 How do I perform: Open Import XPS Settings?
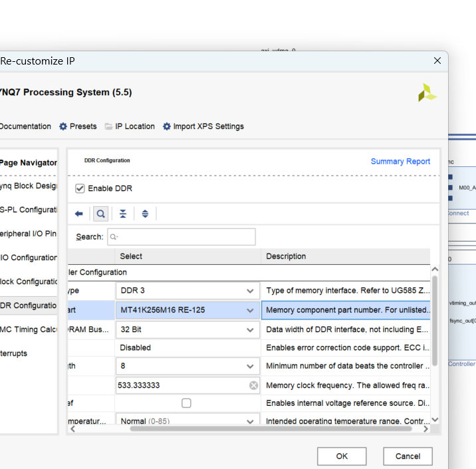pos(209,126)
